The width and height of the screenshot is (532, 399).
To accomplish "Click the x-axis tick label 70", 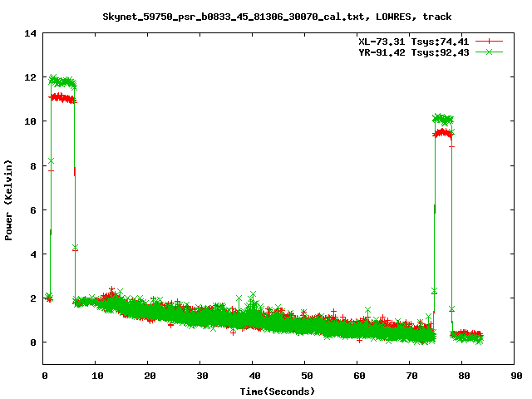I will [x=411, y=376].
